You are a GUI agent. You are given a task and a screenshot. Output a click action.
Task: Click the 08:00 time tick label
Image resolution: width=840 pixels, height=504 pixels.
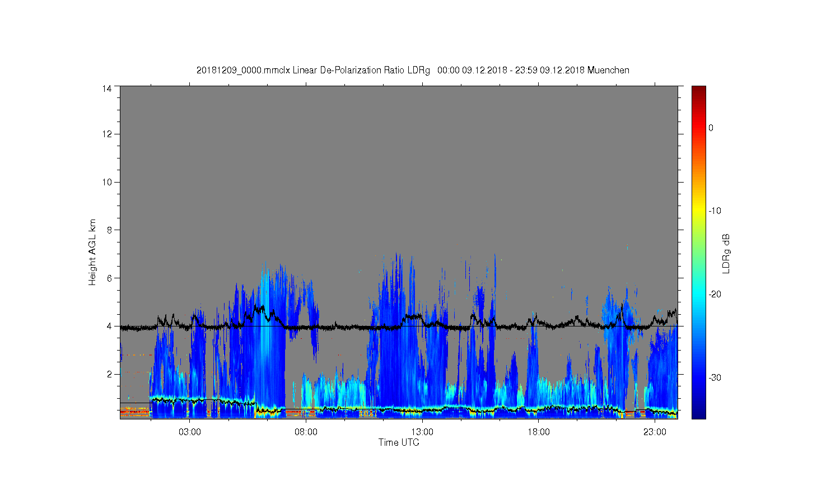(x=306, y=432)
